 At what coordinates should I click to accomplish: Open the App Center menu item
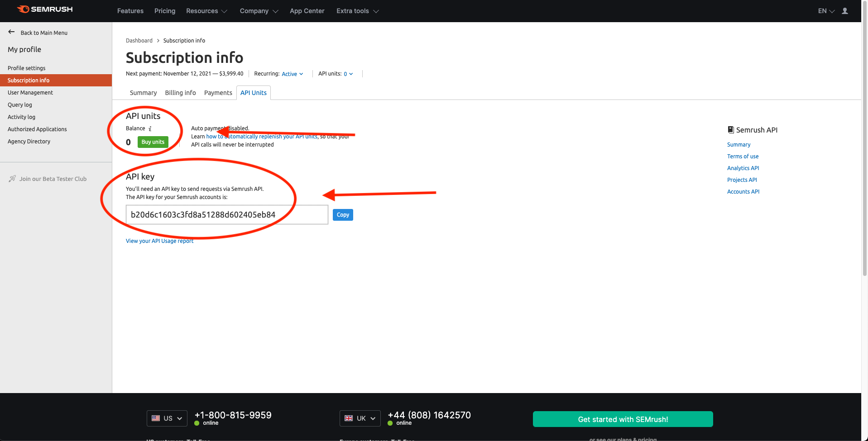(x=307, y=10)
